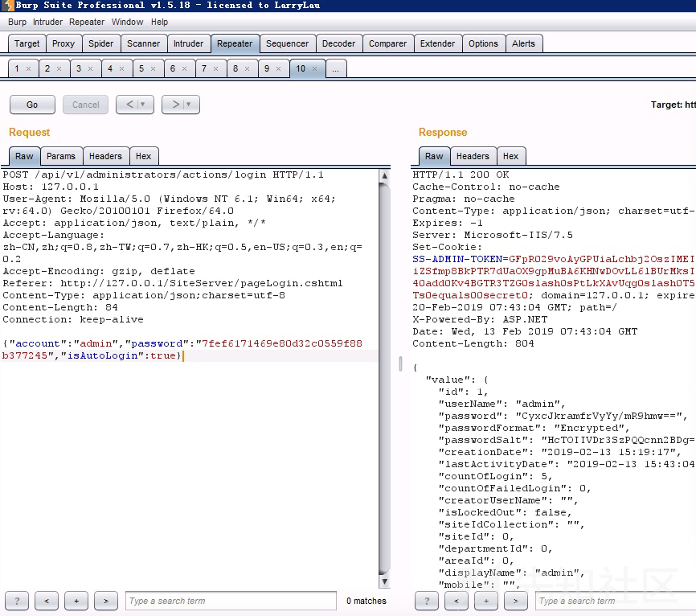
Task: Click the response search term field
Action: [616, 601]
